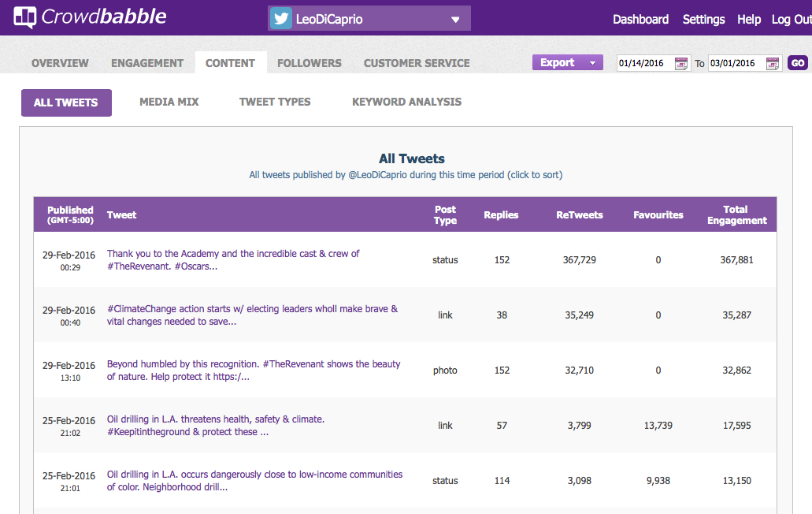Sort by Total Engagement column header
This screenshot has width=812, height=514.
pyautogui.click(x=737, y=215)
